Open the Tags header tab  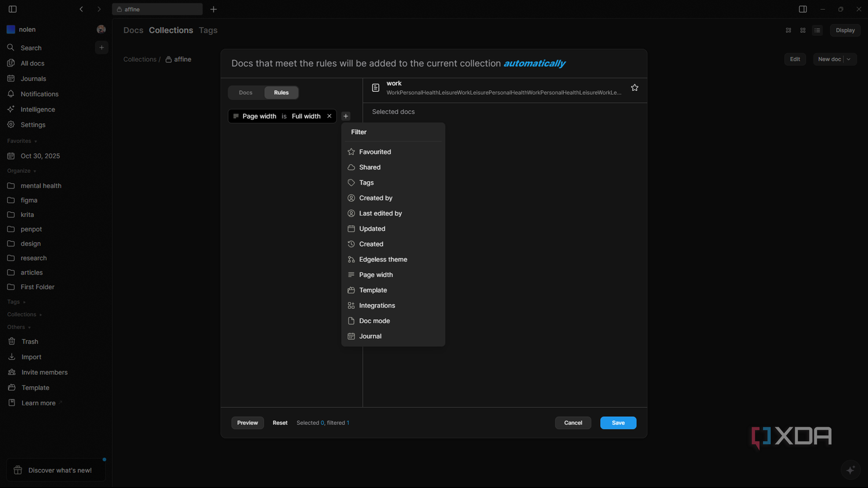coord(208,30)
